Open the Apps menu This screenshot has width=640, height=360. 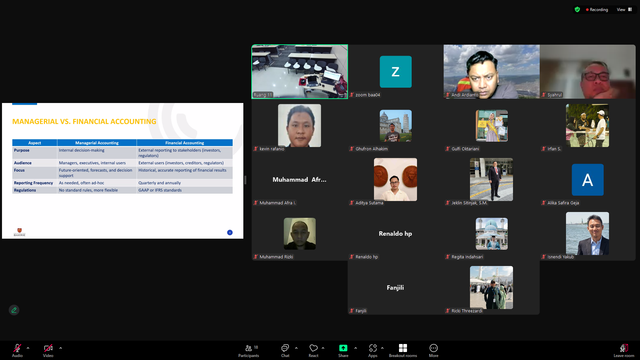[373, 350]
